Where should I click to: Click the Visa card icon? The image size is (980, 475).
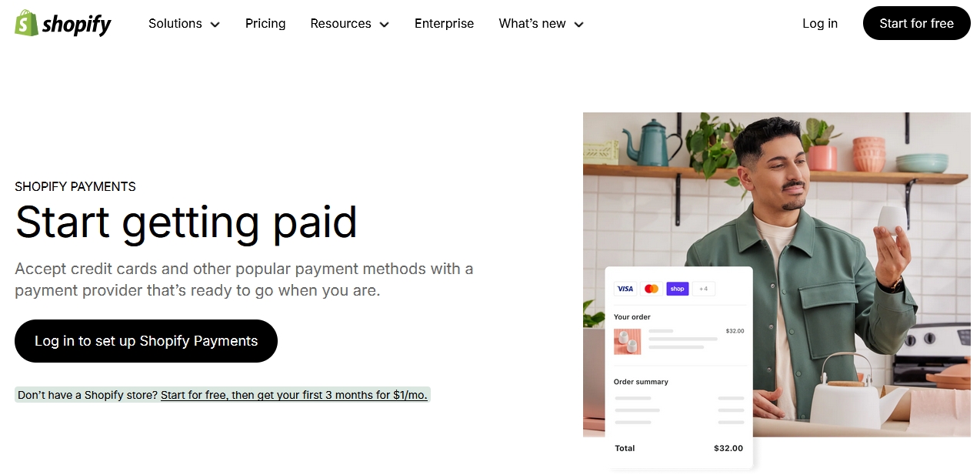coord(625,289)
